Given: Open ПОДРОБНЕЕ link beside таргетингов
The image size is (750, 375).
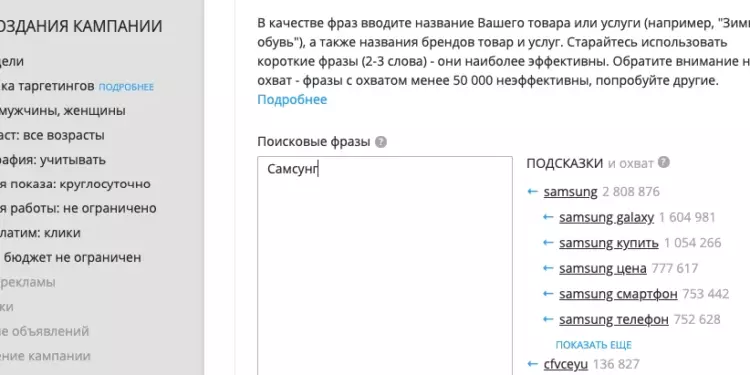Looking at the screenshot, I should pos(126,87).
